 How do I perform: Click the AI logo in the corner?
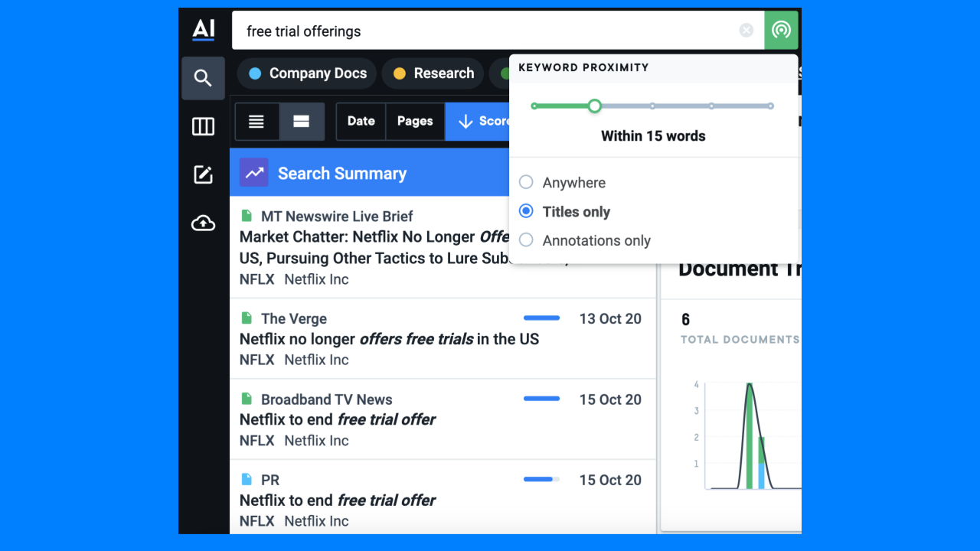click(203, 30)
